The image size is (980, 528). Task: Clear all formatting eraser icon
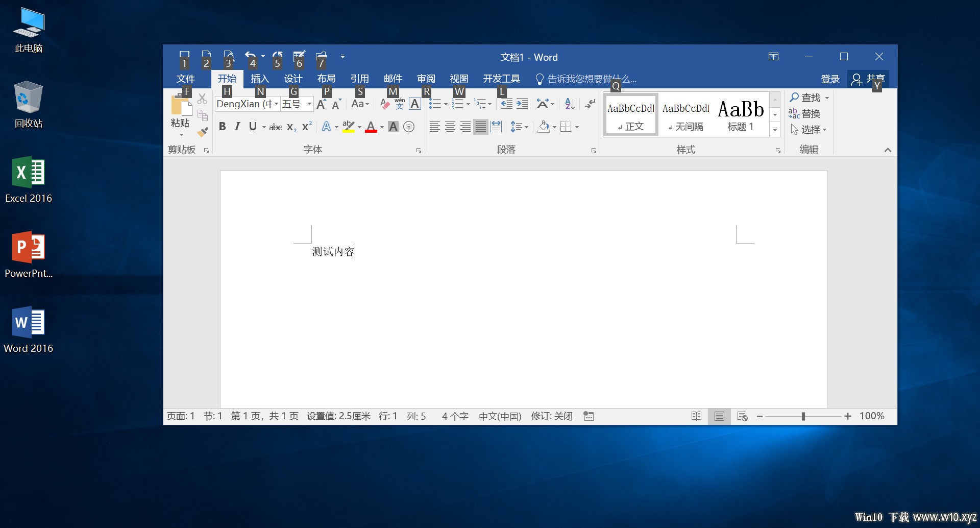385,104
